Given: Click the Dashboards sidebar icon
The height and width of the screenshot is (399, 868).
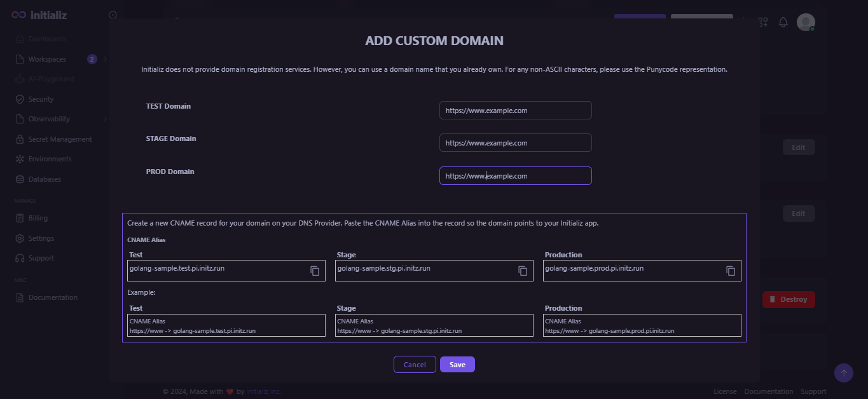Looking at the screenshot, I should [x=20, y=39].
